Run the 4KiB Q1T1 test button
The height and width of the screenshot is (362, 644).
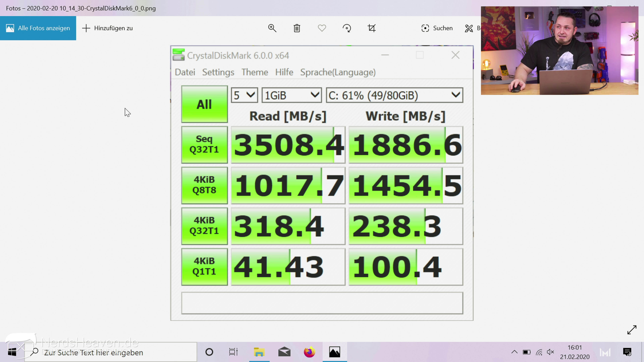click(x=204, y=267)
